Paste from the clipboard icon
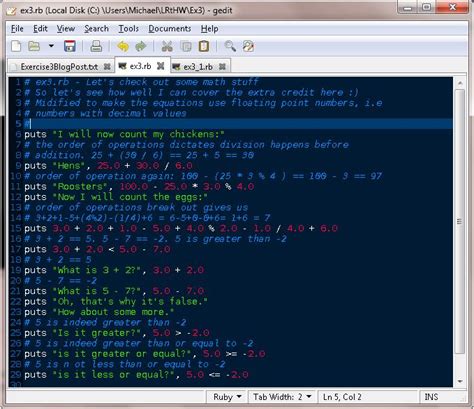The height and width of the screenshot is (409, 474). pyautogui.click(x=204, y=46)
